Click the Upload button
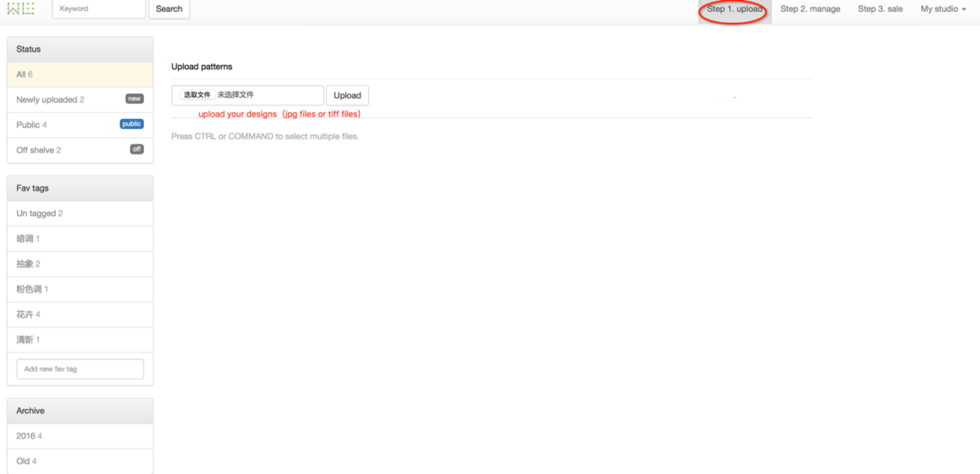Image resolution: width=980 pixels, height=474 pixels. coord(347,96)
